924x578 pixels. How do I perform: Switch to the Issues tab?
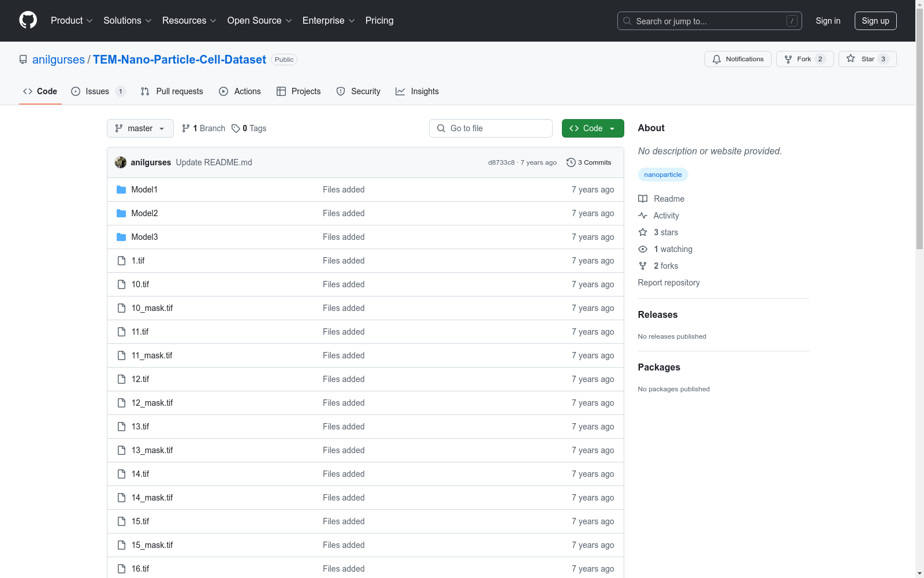point(98,91)
